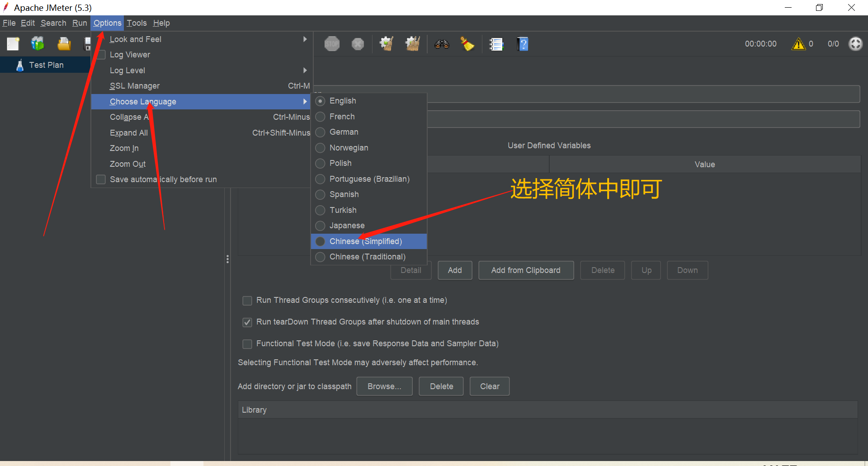Click the Add from Clipboard button
The image size is (868, 466).
(526, 270)
